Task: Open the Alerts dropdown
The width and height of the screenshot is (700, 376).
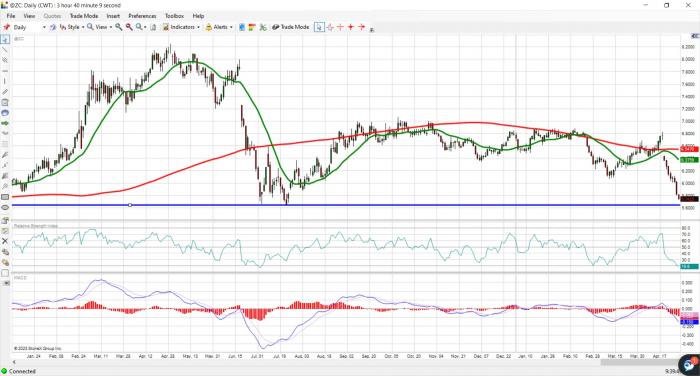Action: (x=219, y=27)
